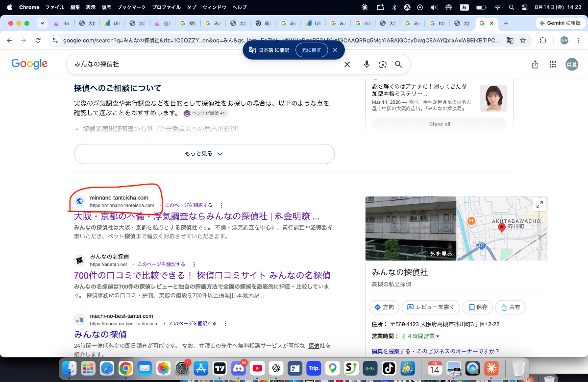Open the 大阪・京都の不倫・浮気調査 result link
Viewport: 588px width, 382px height.
pos(196,216)
